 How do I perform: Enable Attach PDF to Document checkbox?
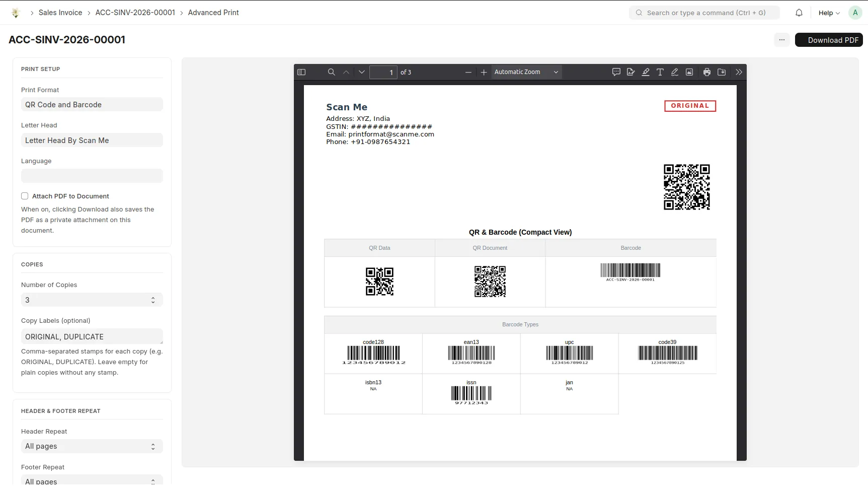tap(25, 196)
